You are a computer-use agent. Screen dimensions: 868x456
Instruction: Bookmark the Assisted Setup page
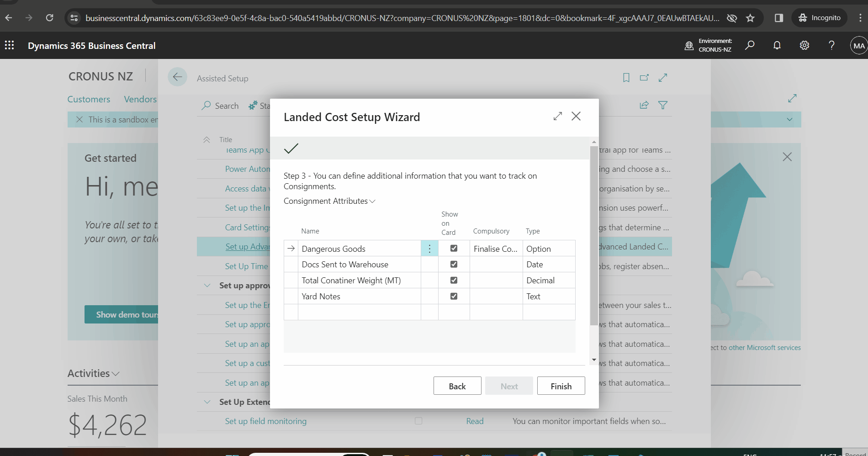tap(626, 78)
